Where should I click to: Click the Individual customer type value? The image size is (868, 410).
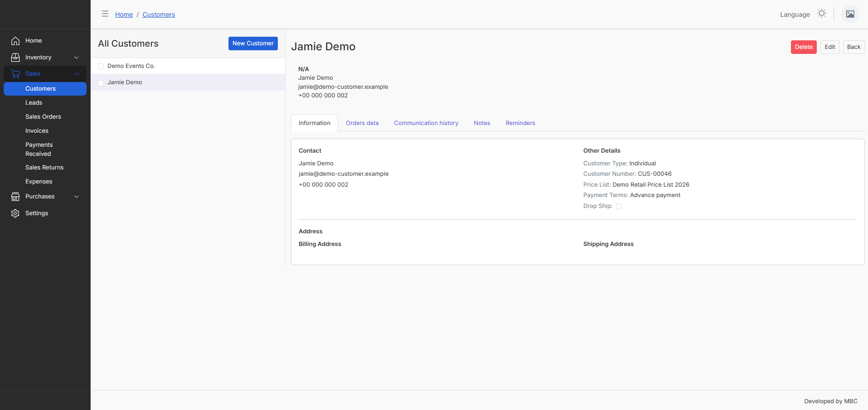coord(642,164)
